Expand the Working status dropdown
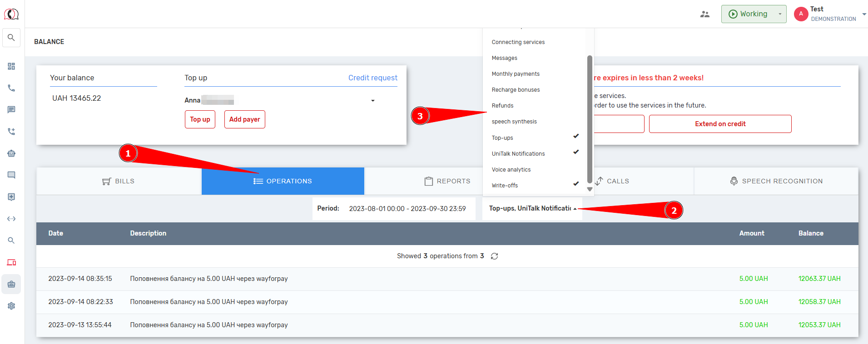Screen dimensions: 868x344 (x=779, y=14)
